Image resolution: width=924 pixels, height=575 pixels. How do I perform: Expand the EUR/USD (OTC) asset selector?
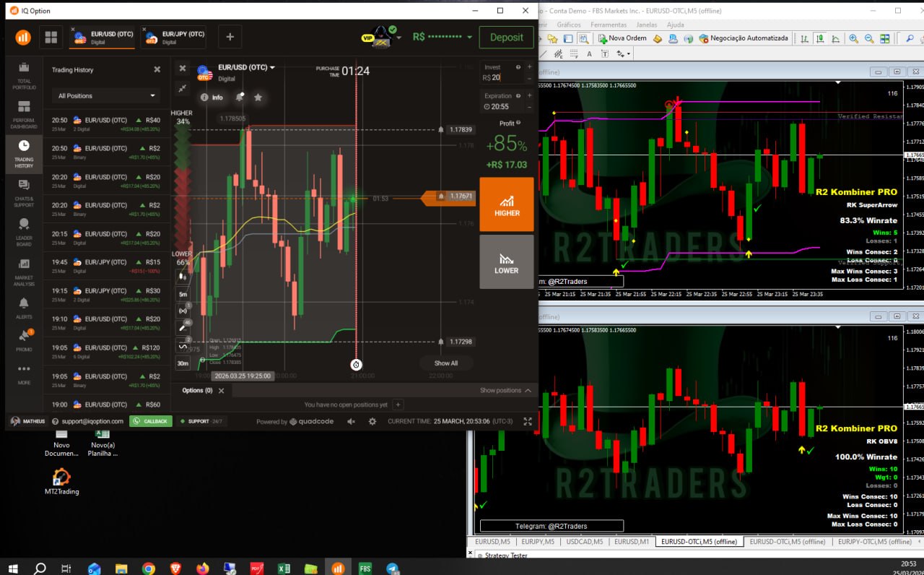pyautogui.click(x=246, y=67)
